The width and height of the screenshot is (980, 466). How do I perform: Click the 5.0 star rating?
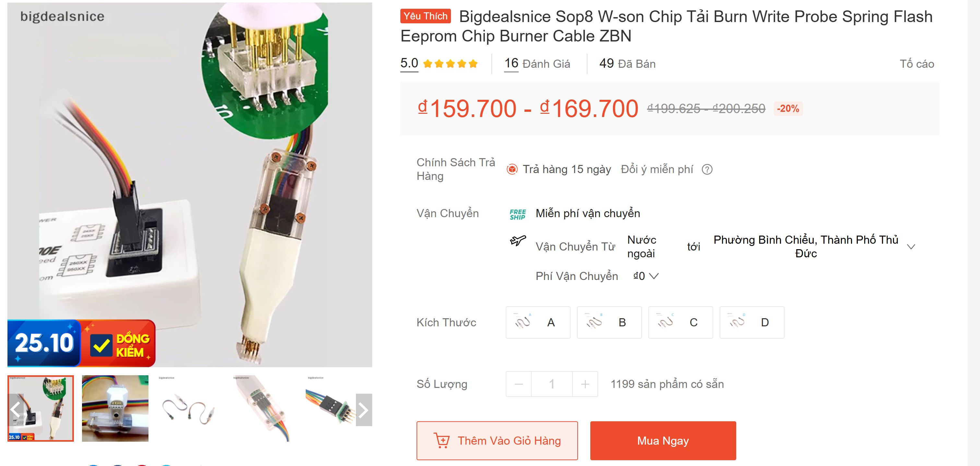pyautogui.click(x=439, y=64)
